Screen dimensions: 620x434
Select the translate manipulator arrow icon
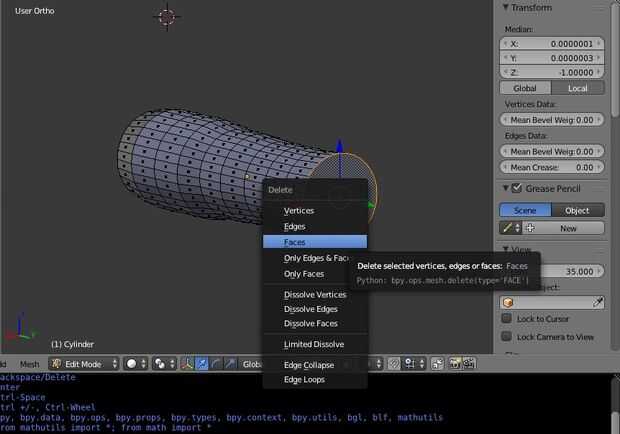pyautogui.click(x=202, y=364)
